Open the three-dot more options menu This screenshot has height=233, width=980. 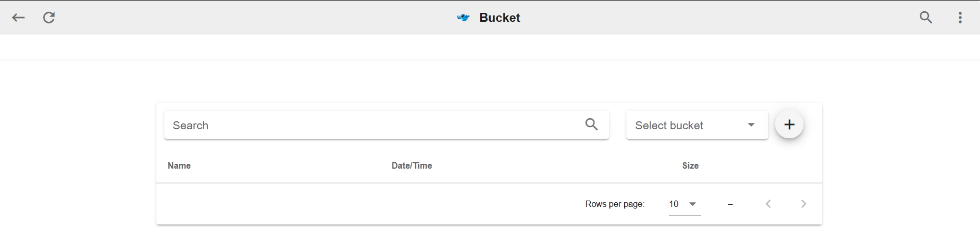[960, 18]
